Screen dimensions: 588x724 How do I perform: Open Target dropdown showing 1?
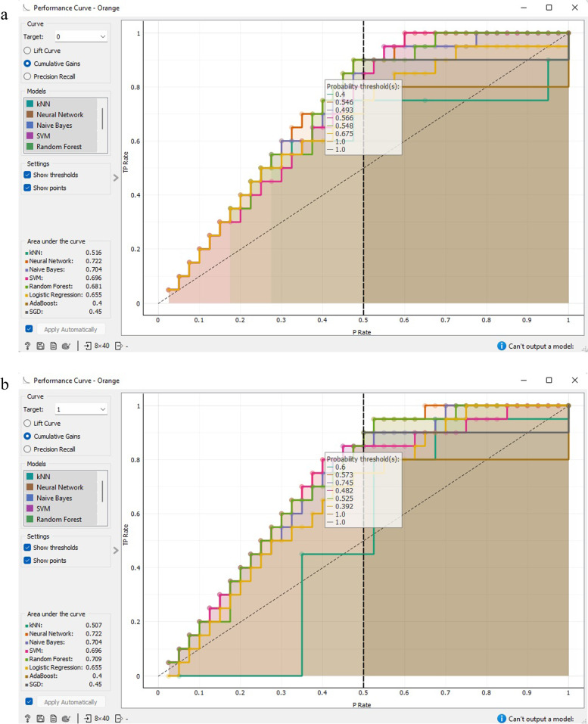[80, 409]
